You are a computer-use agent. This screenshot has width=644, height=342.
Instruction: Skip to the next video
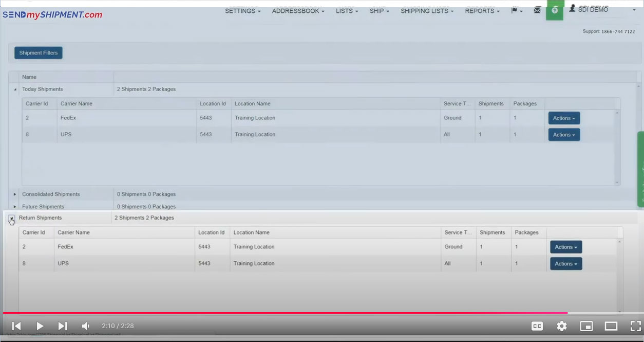coord(62,326)
